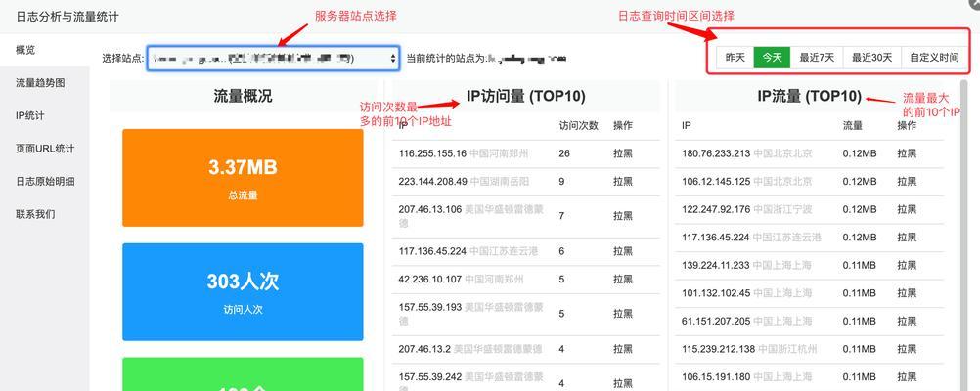980x391 pixels.
Task: Click 拉黑 for IP 116.255.155.16
Action: pos(623,153)
